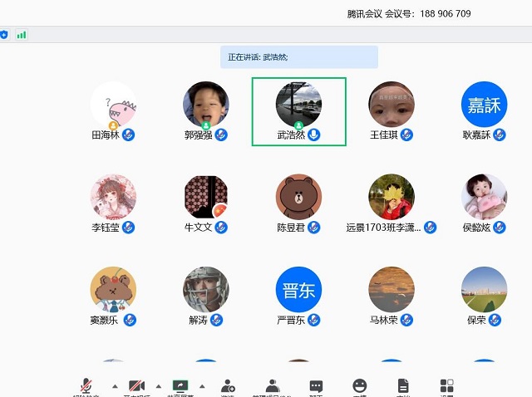The height and width of the screenshot is (397, 532).
Task: Click the microphone icon next to 王佳琪
Action: point(406,135)
